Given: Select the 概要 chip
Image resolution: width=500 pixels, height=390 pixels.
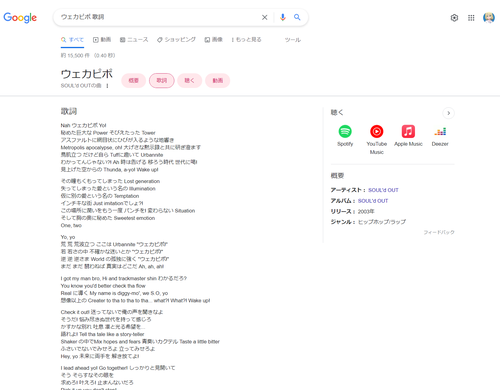Looking at the screenshot, I should pos(134,80).
